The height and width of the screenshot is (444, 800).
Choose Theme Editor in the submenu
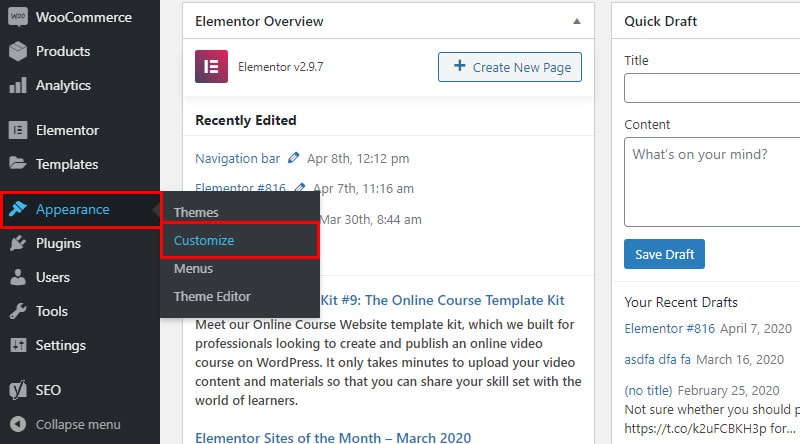pos(212,297)
